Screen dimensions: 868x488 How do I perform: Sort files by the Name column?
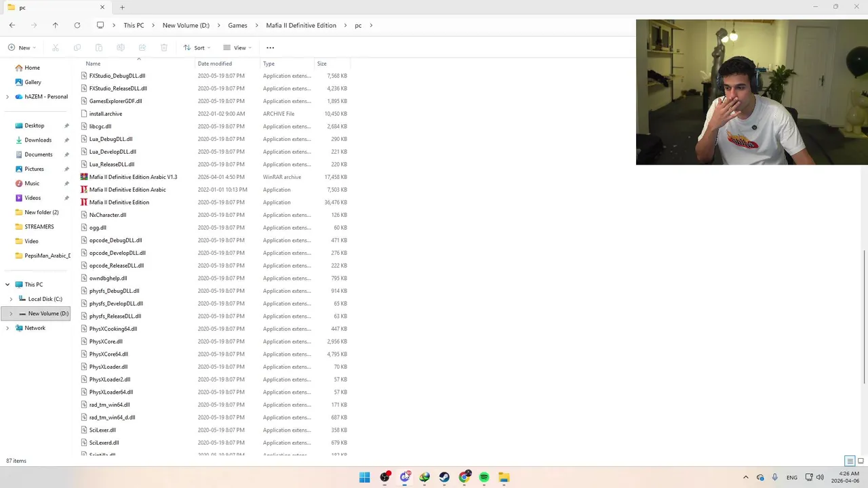tap(93, 64)
